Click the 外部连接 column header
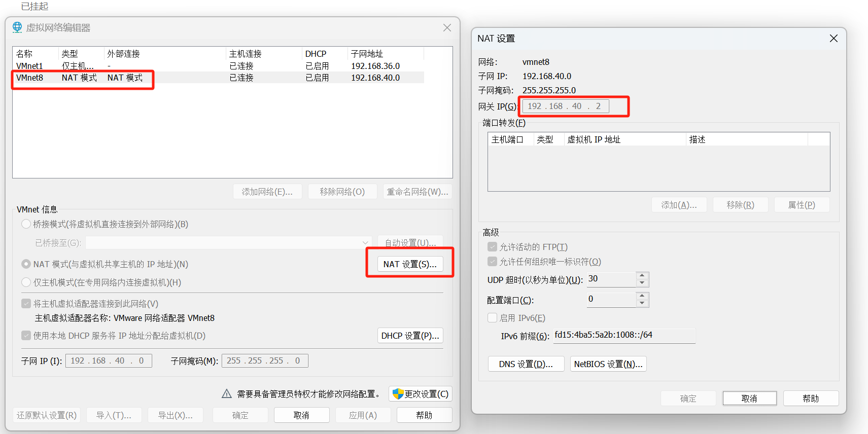This screenshot has height=434, width=868. [x=165, y=54]
